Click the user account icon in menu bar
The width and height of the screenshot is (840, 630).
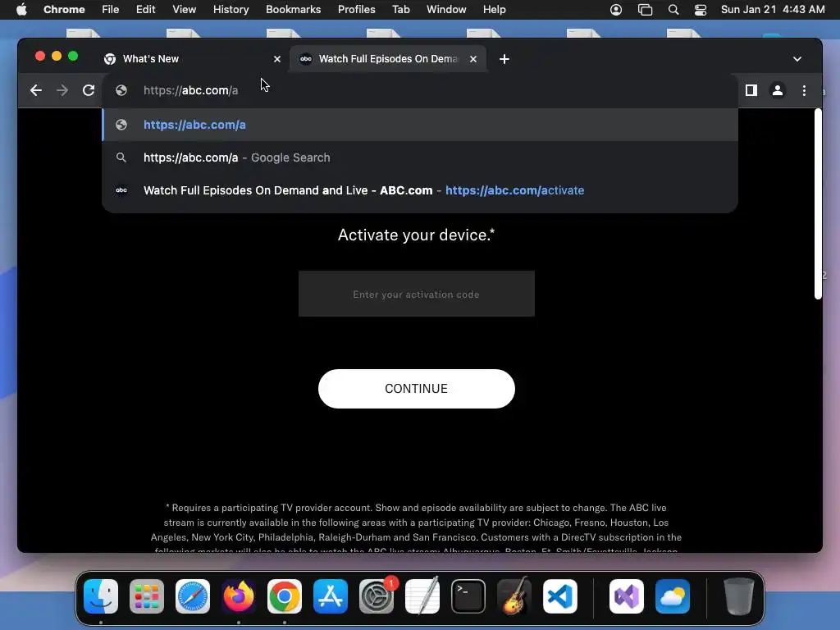(616, 10)
